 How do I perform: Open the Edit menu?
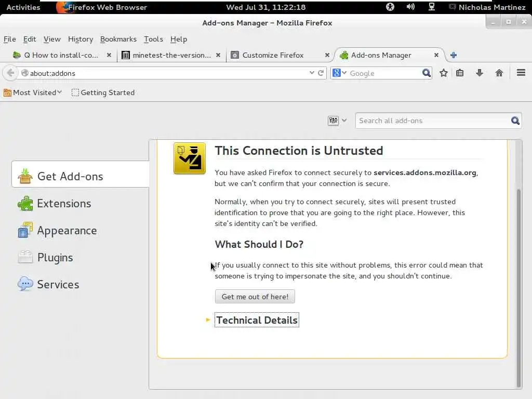coord(30,39)
